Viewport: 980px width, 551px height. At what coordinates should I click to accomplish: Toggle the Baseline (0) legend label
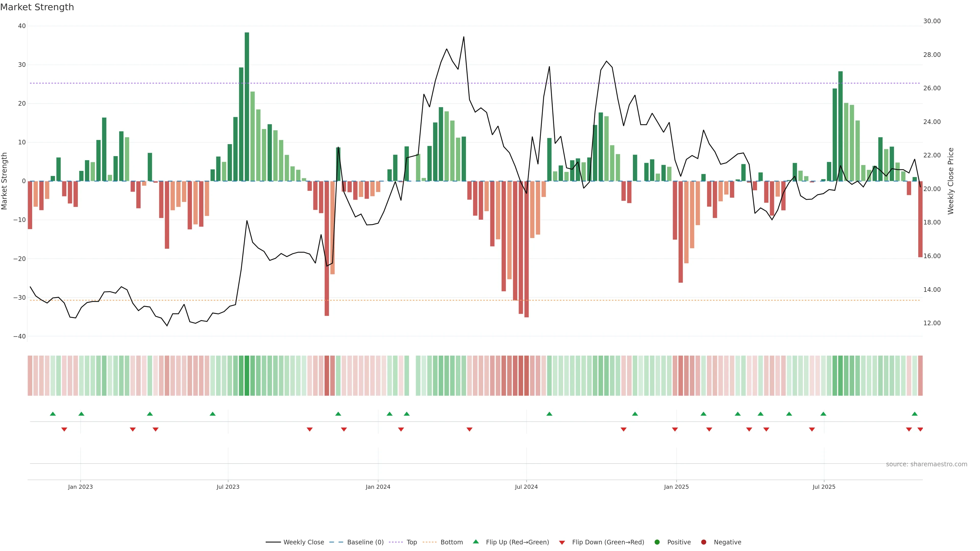[x=365, y=542]
